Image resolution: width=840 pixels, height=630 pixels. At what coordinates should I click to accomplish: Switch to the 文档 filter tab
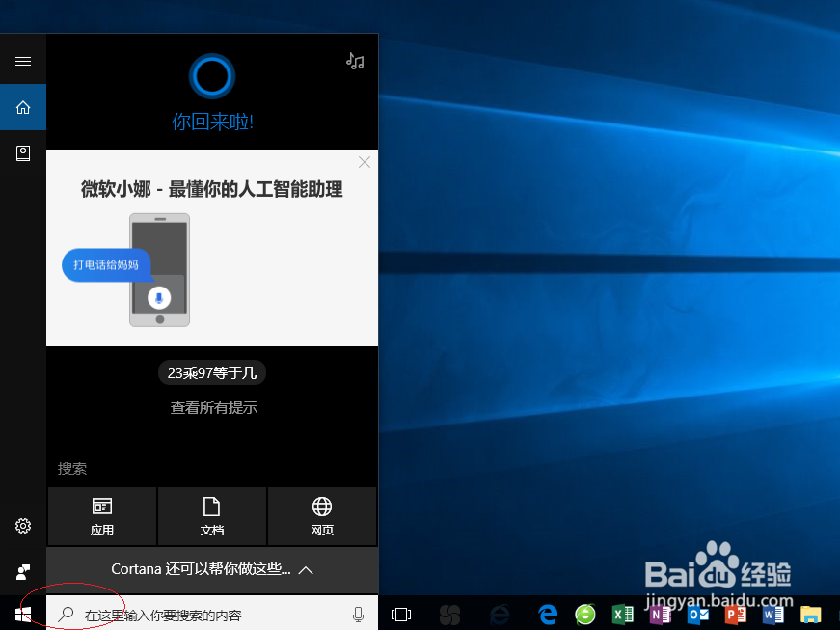211,517
